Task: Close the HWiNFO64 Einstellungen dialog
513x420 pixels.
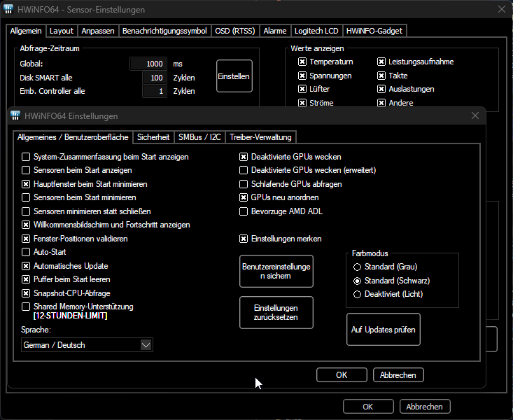Action: [x=475, y=115]
